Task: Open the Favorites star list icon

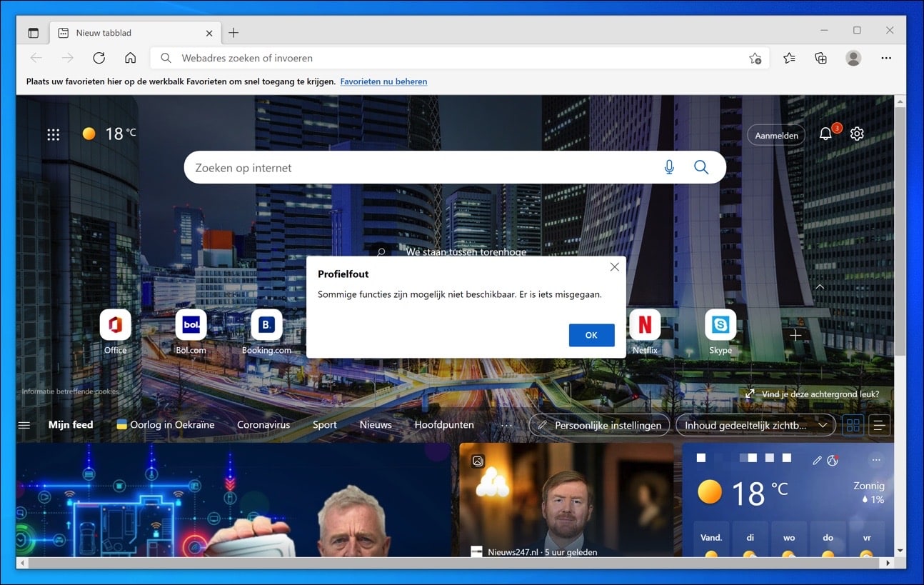Action: pyautogui.click(x=789, y=58)
